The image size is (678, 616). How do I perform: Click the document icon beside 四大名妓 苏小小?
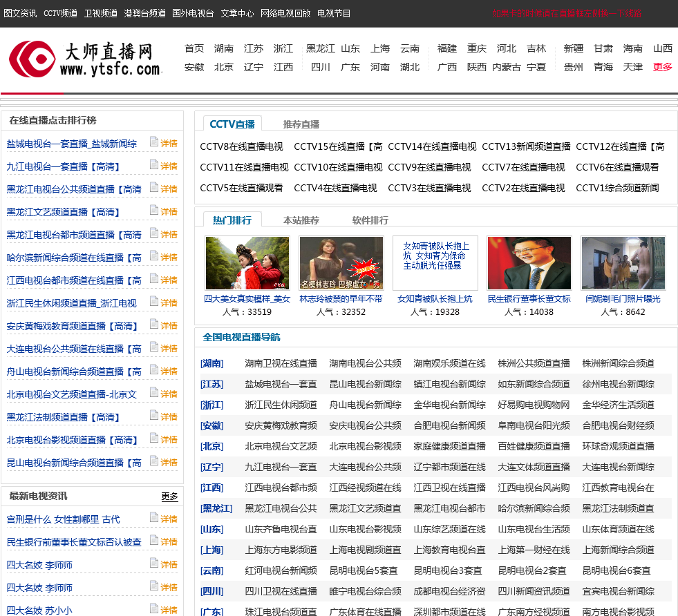coord(154,608)
